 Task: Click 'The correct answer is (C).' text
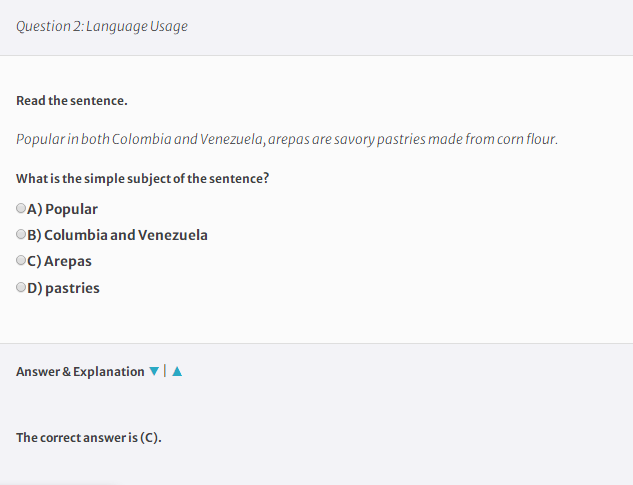[89, 438]
